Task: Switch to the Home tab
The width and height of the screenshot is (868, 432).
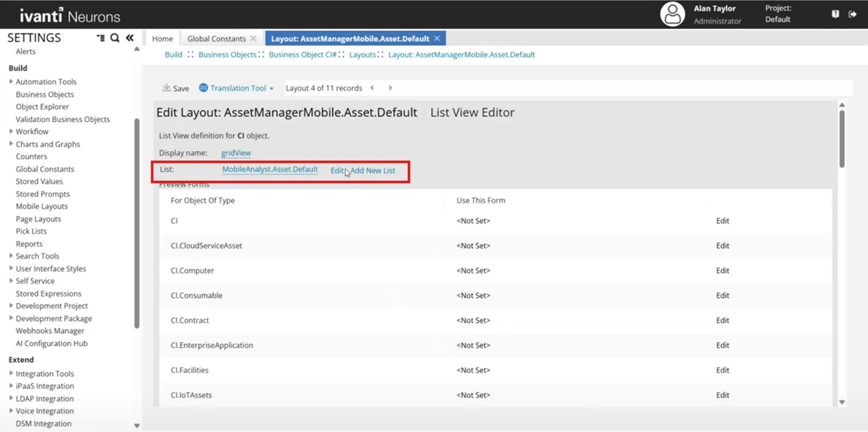Action: click(162, 38)
